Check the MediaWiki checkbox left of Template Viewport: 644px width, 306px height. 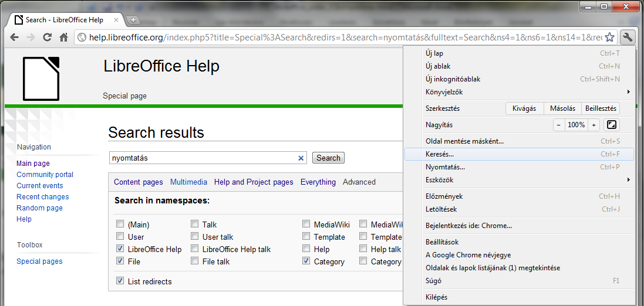coord(306,224)
